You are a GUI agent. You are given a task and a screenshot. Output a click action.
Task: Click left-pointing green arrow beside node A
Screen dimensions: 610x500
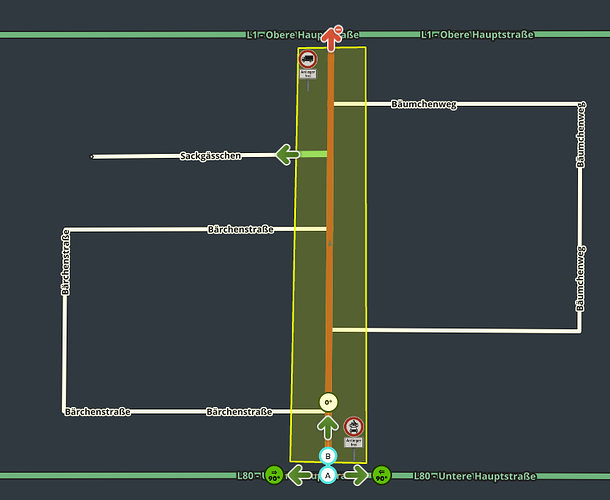pyautogui.click(x=298, y=476)
